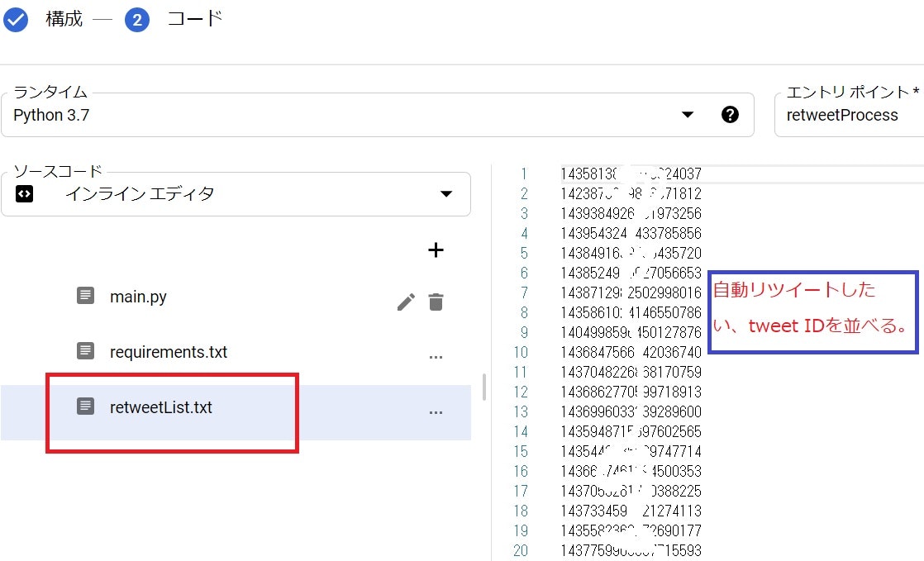Click the file icon next to requirements.txt
Viewport: 924px width, 561px height.
point(85,350)
